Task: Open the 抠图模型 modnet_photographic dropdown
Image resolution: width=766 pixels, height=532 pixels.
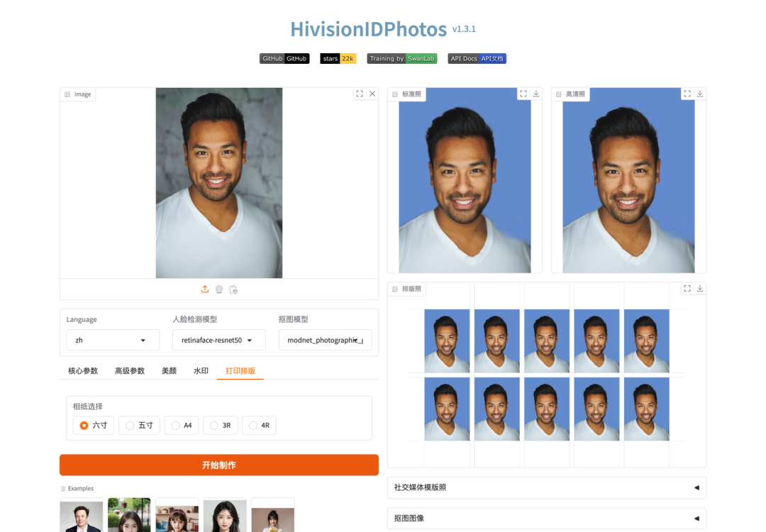Action: pos(325,340)
